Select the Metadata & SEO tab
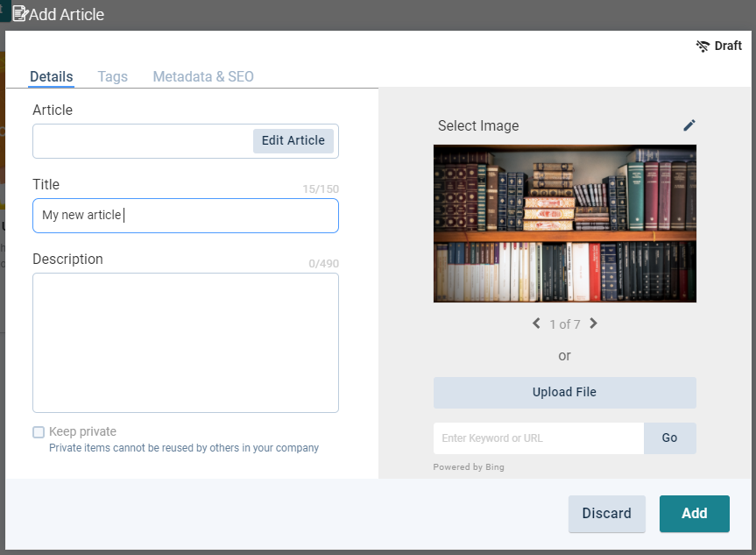This screenshot has width=756, height=555. point(203,76)
